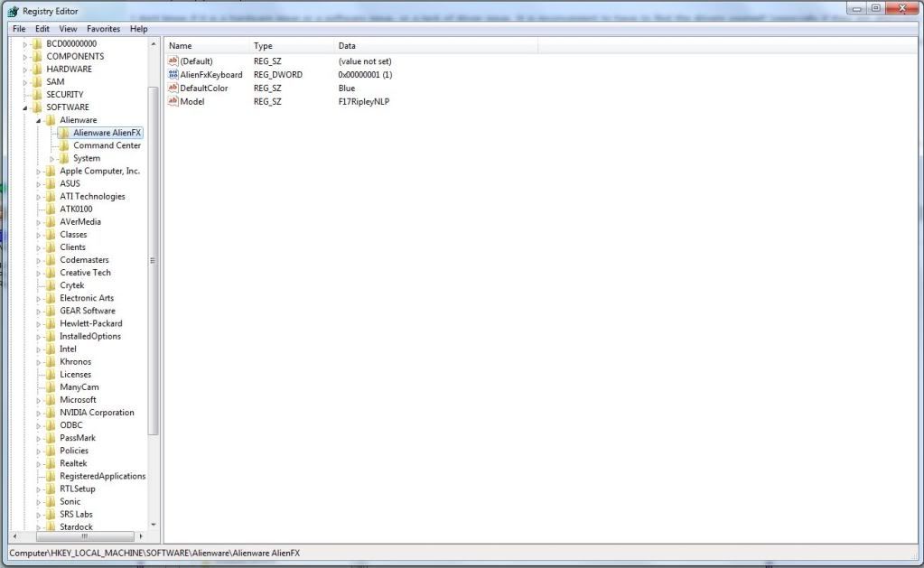Click the Registry Editor title bar icon
Image resolution: width=924 pixels, height=568 pixels.
[x=13, y=11]
